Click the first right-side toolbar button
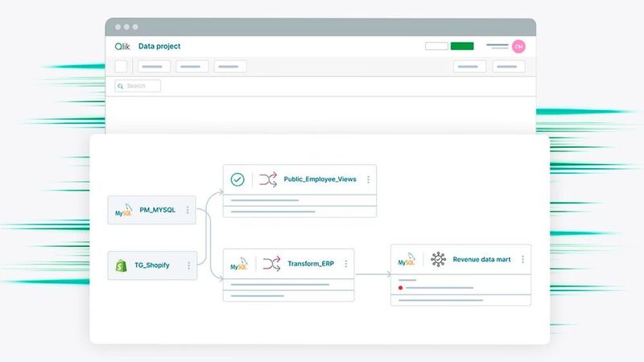Image resolution: width=644 pixels, height=362 pixels. click(470, 66)
